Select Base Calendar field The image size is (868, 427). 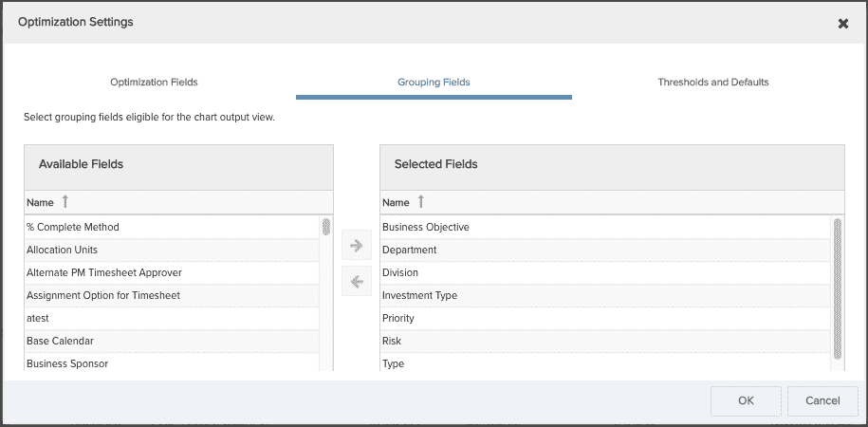[x=172, y=341]
